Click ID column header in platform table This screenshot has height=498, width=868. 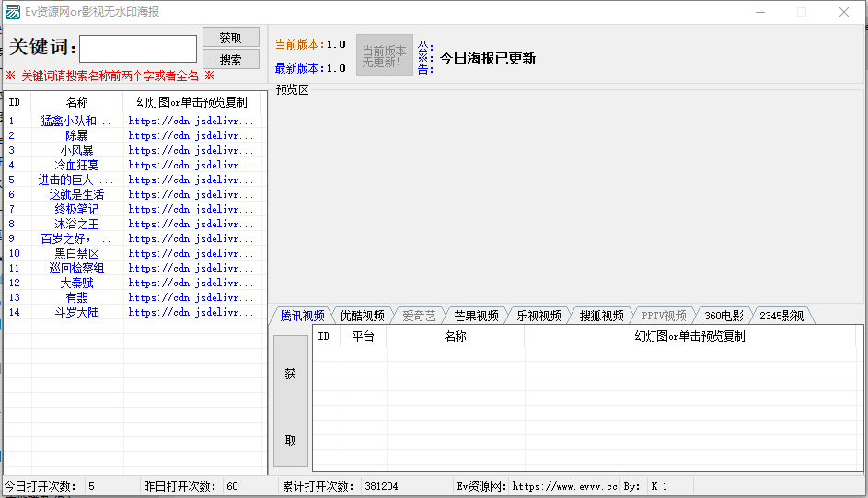pos(327,336)
